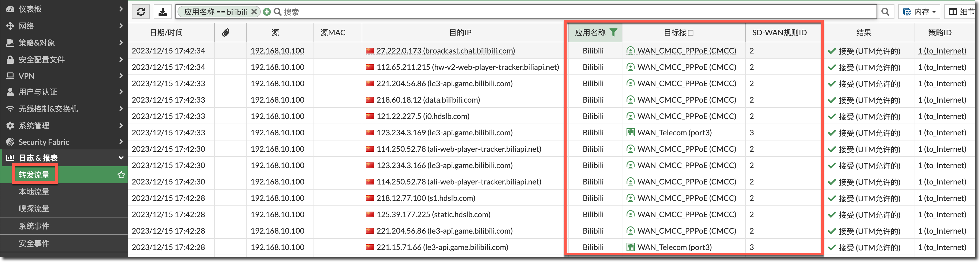Click the 细节 details panel button

961,12
